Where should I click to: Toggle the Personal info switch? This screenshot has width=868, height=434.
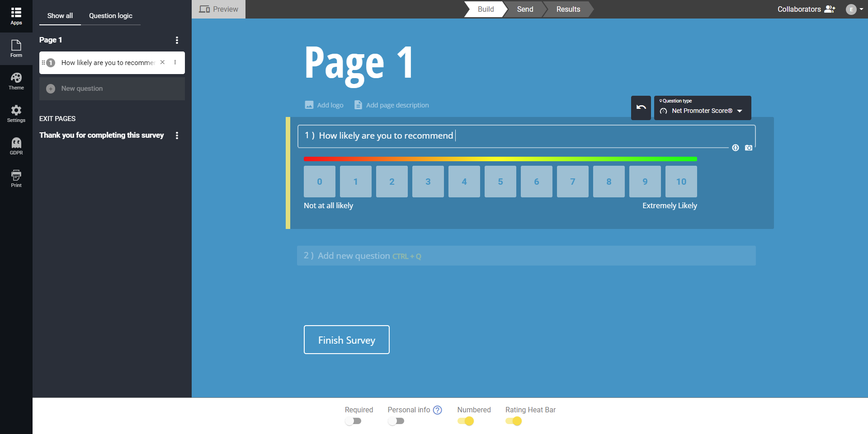396,421
